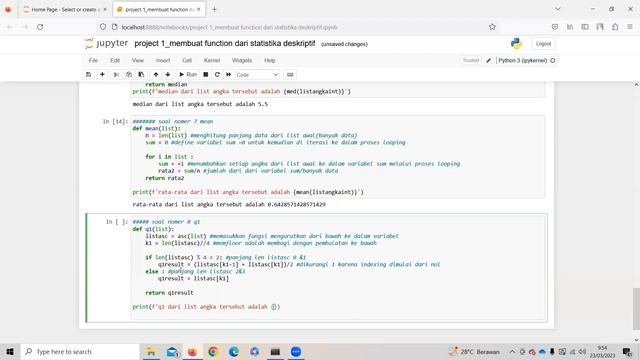Close the Home Page browser tab
Image resolution: width=640 pixels, height=360 pixels.
tap(105, 9)
